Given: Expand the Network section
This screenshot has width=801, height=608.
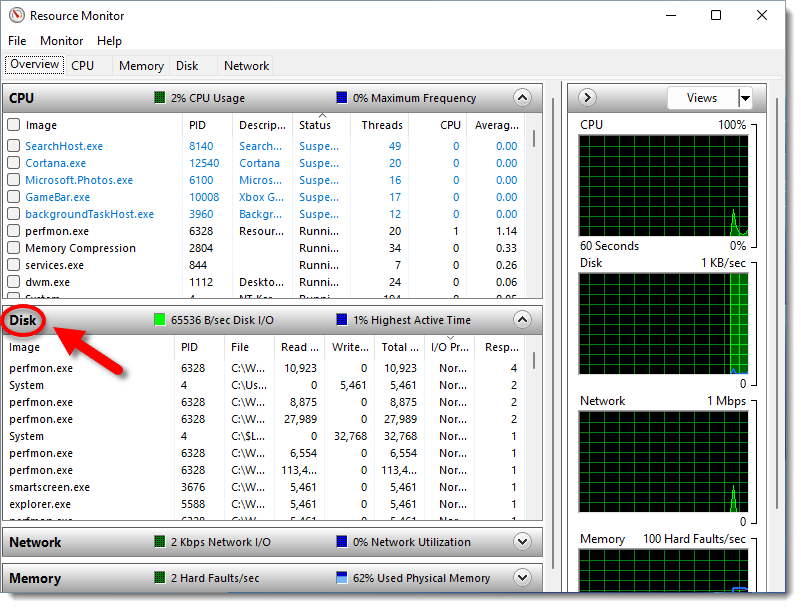Looking at the screenshot, I should pyautogui.click(x=522, y=541).
